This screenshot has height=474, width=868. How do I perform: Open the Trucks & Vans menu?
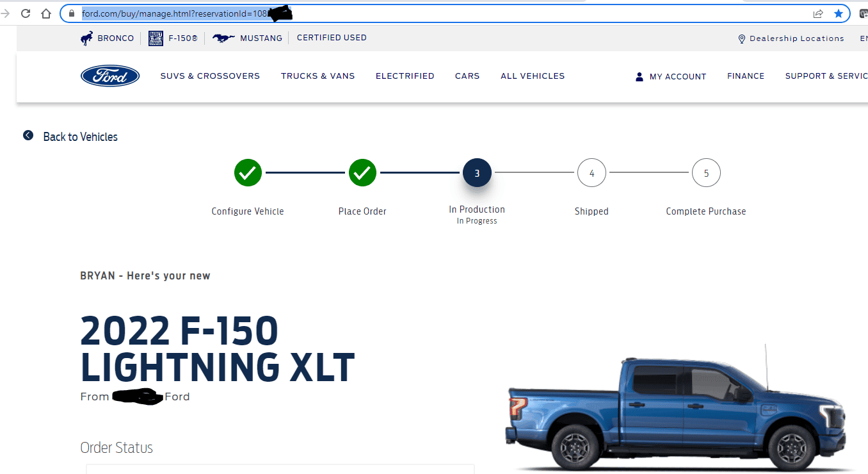[x=317, y=76]
